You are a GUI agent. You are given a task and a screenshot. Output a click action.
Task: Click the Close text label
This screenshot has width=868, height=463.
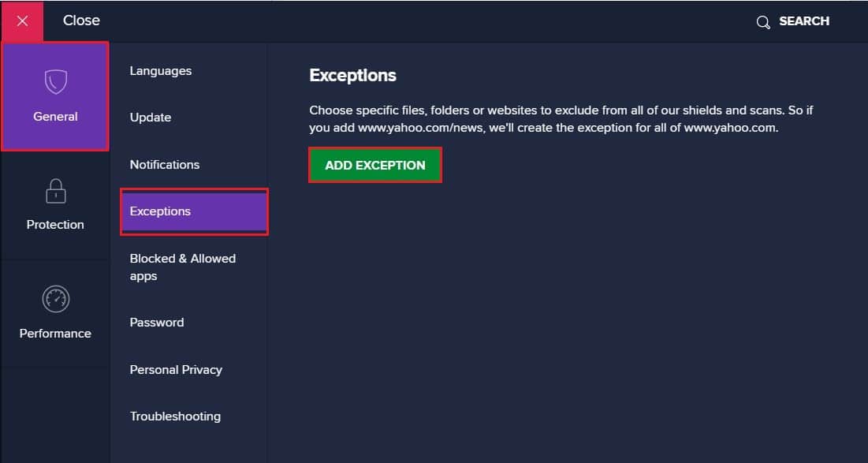pos(81,21)
